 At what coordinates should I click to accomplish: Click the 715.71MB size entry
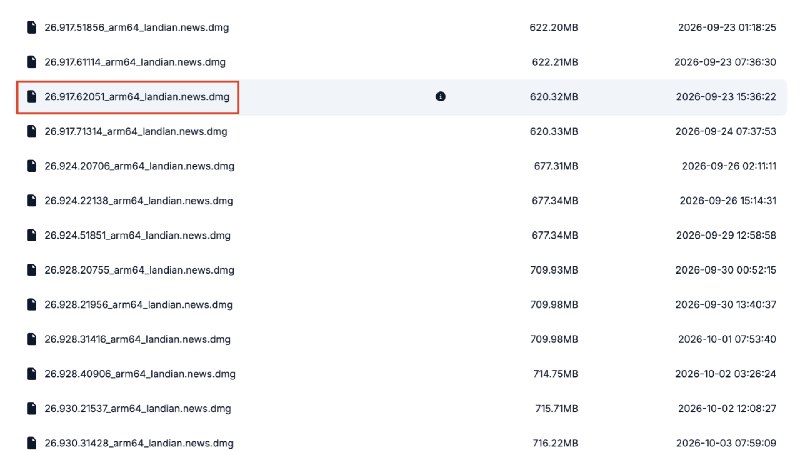click(x=557, y=409)
